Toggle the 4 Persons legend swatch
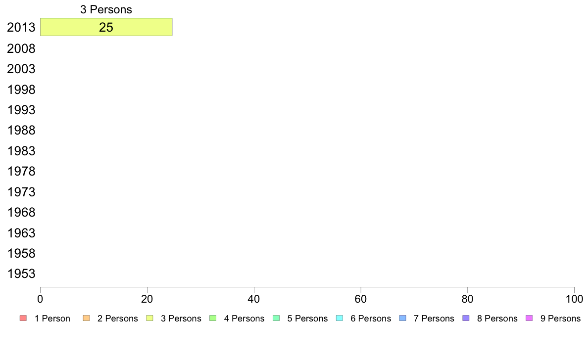Viewport: 588px width, 364px height. tap(213, 318)
